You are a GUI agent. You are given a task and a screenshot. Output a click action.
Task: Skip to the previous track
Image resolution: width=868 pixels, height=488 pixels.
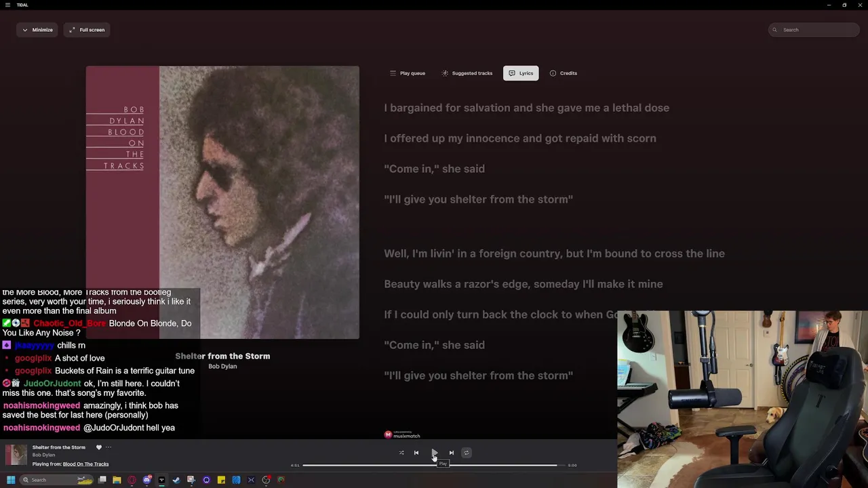pos(416,453)
